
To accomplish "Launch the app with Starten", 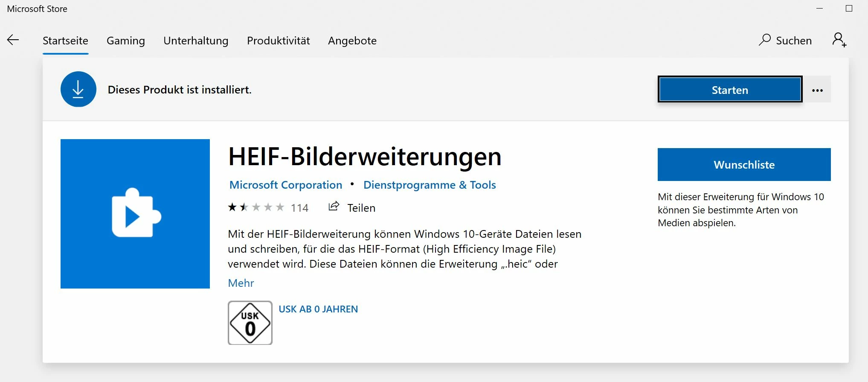I will pos(730,89).
